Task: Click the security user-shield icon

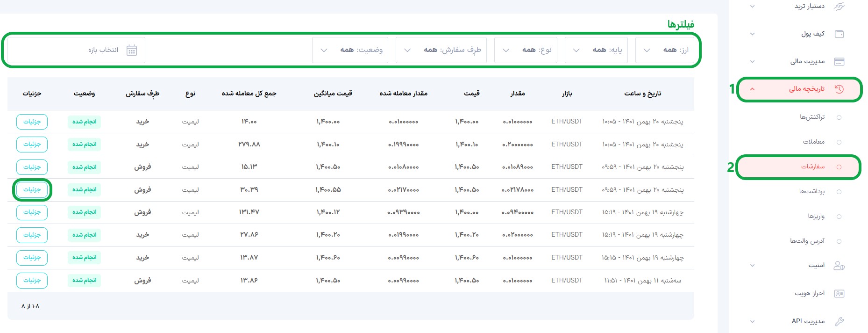Action: 839,266
